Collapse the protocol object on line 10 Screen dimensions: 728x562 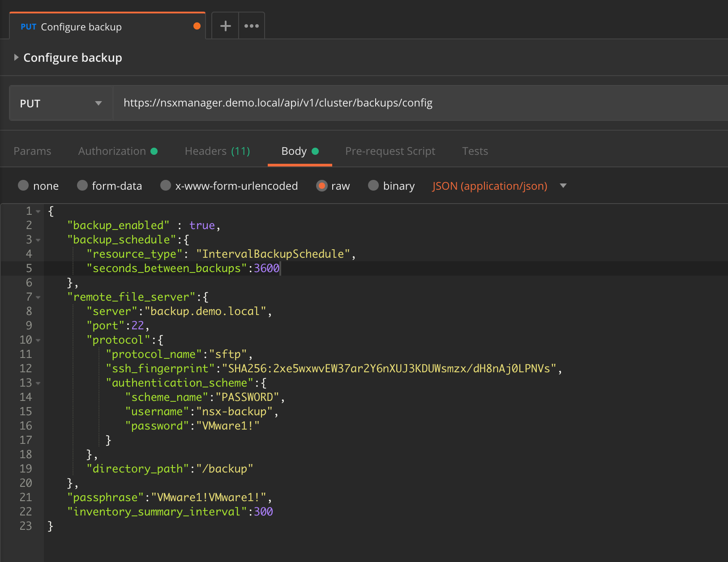(38, 341)
